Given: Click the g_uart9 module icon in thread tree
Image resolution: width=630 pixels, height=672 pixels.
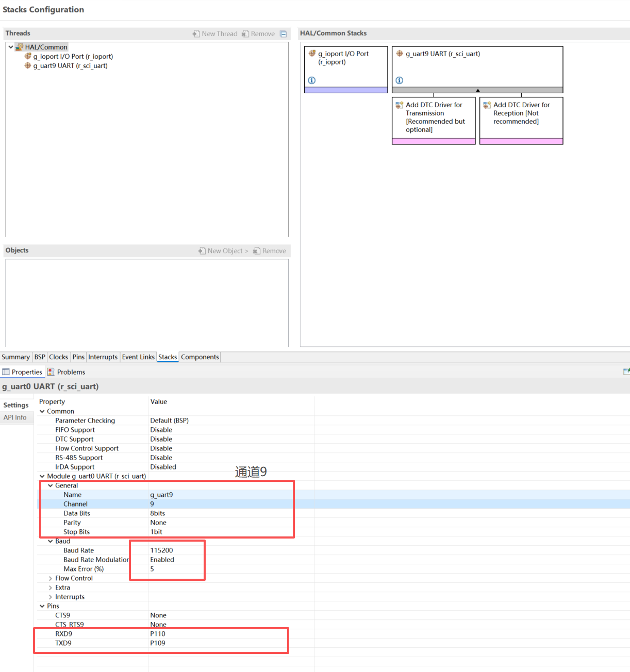Looking at the screenshot, I should [28, 65].
